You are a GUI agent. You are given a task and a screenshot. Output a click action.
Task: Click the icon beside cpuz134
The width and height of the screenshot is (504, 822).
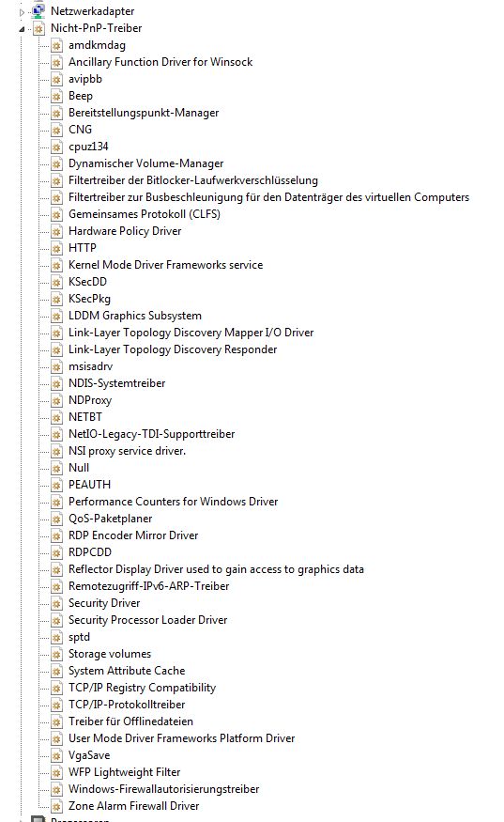click(56, 147)
